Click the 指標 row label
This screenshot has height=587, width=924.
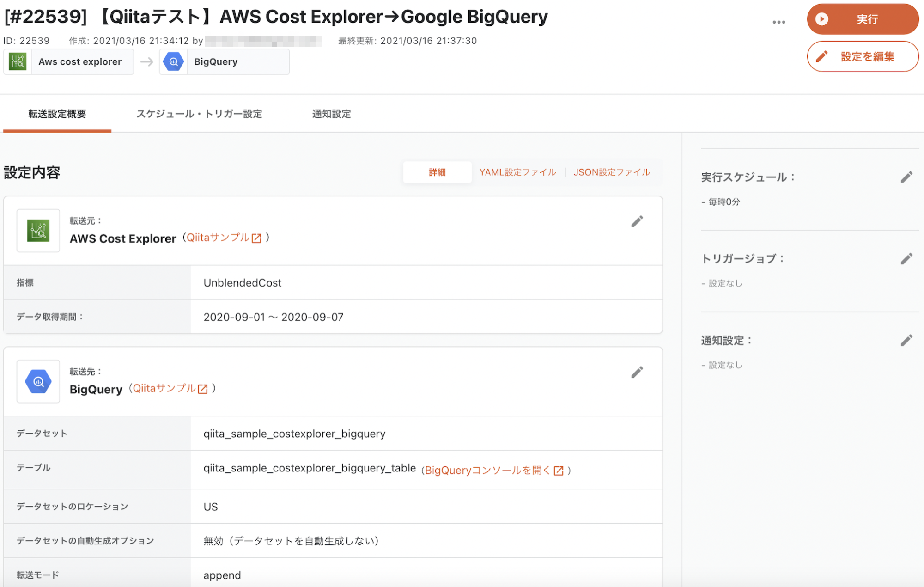click(25, 282)
